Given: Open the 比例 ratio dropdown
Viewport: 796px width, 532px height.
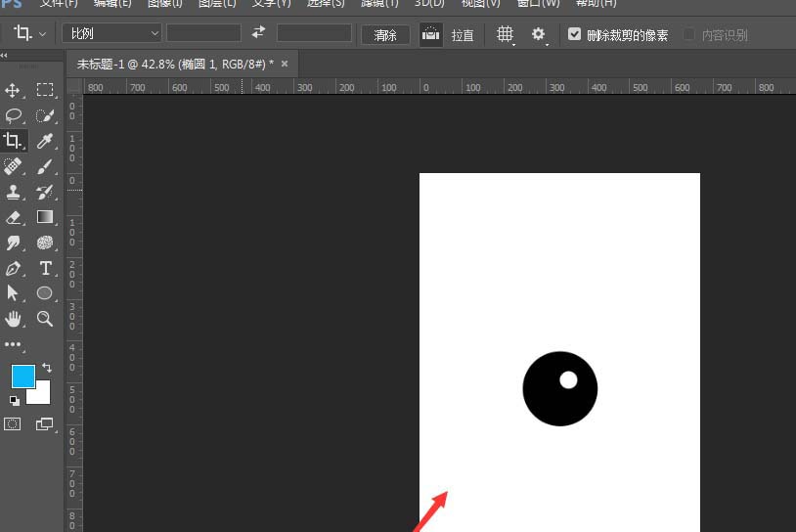Looking at the screenshot, I should point(111,33).
